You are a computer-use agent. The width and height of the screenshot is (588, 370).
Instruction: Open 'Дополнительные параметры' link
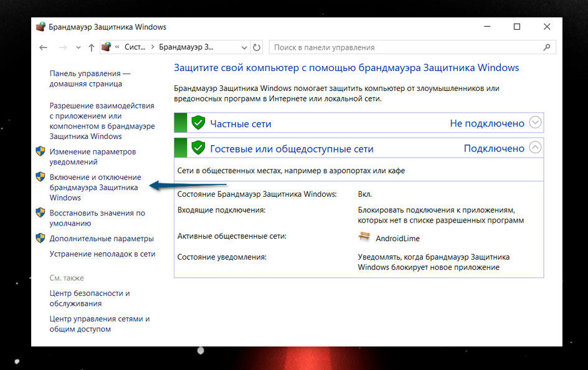102,239
